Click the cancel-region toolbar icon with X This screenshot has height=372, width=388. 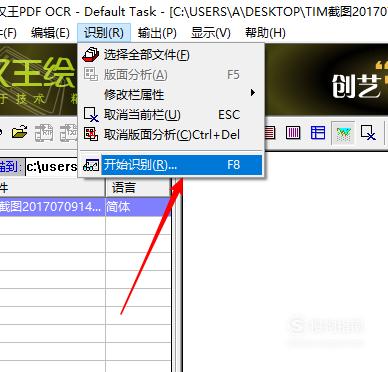pos(368,133)
